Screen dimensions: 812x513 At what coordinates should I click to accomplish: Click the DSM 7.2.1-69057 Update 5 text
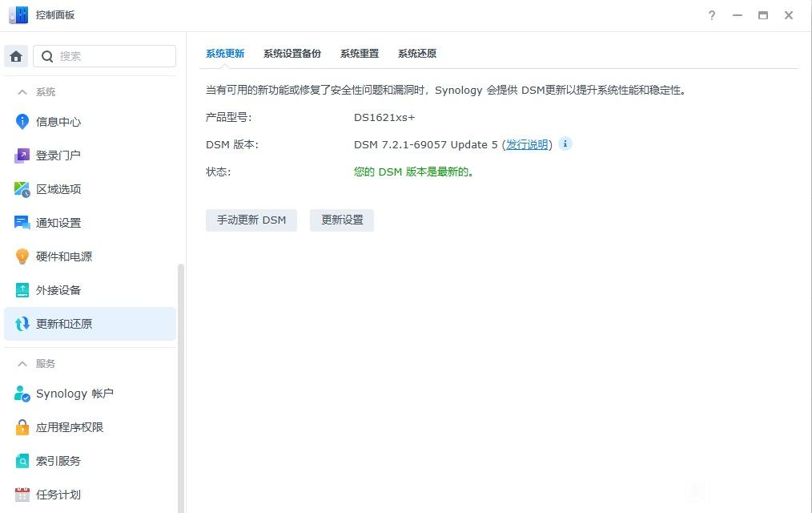tap(426, 144)
